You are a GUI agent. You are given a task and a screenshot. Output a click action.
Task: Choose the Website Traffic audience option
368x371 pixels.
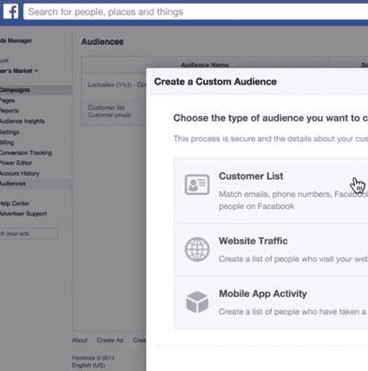click(271, 250)
